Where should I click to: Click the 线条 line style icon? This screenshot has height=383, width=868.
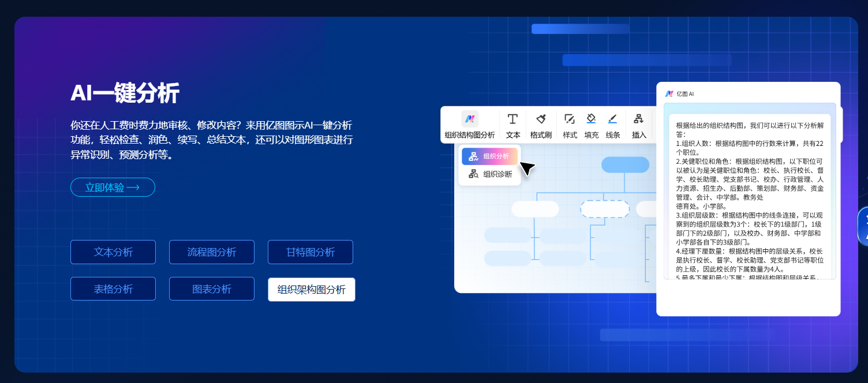[x=613, y=119]
